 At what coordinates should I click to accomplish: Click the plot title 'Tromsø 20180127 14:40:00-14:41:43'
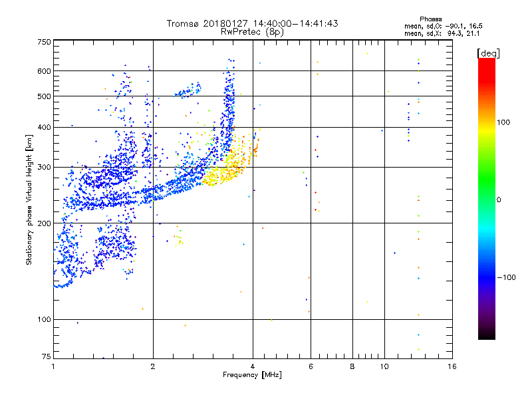click(x=252, y=23)
